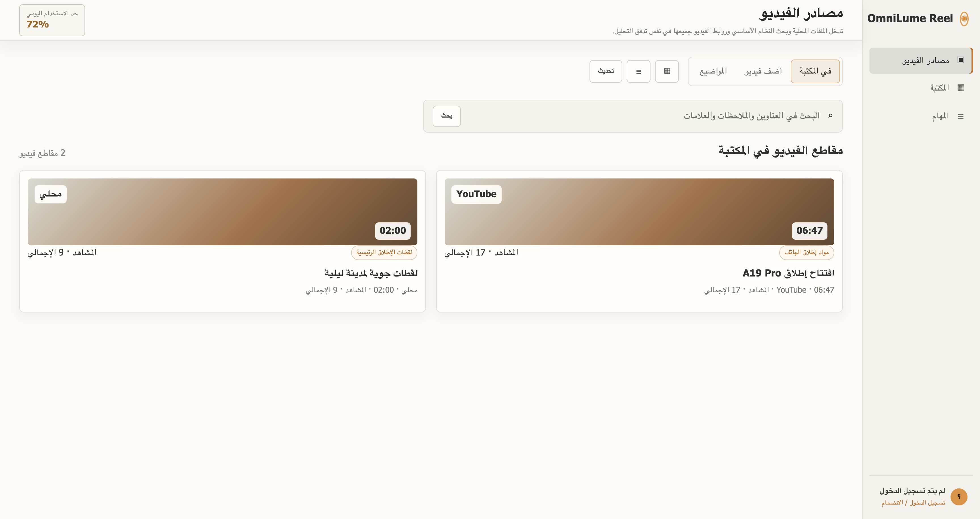Open مصادر الفيديو in the sidebar

[x=921, y=60]
